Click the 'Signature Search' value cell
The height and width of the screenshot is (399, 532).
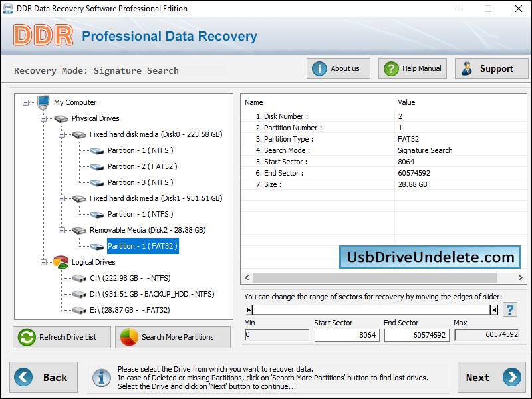tap(425, 150)
